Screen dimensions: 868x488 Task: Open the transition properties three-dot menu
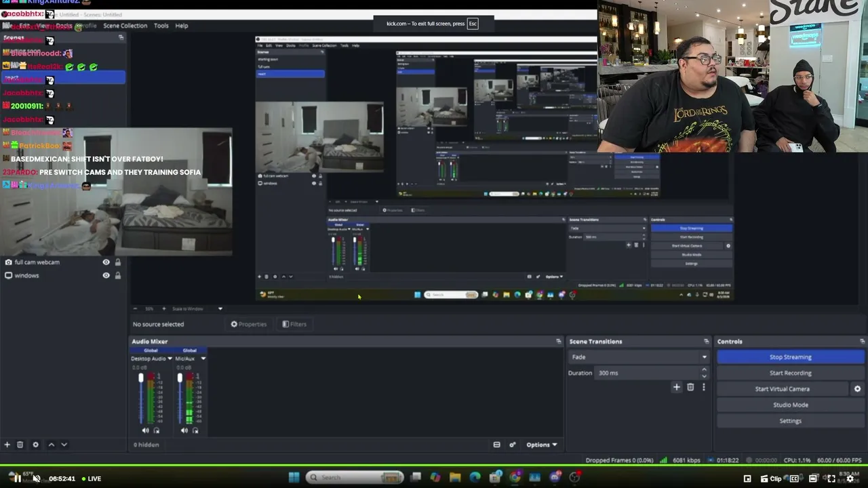(703, 387)
